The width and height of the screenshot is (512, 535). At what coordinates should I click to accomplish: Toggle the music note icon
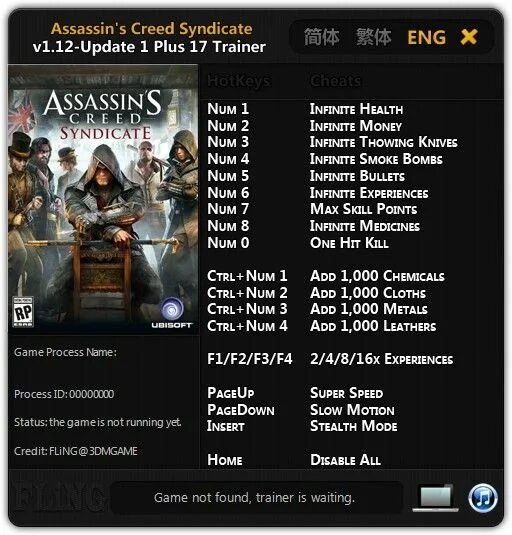coord(483,498)
